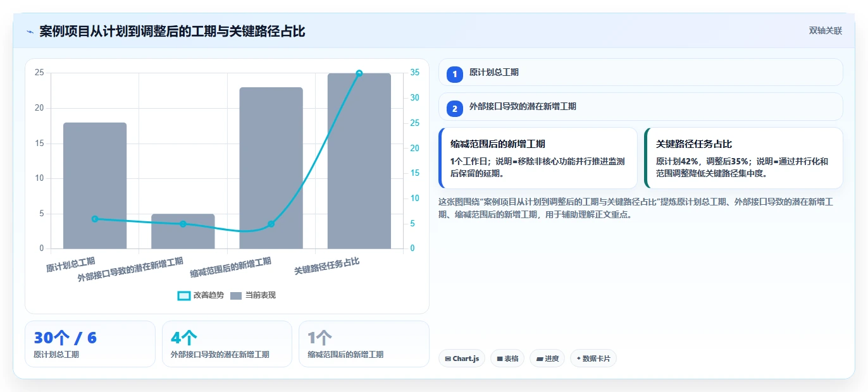Click the 30个 / 6 stat card

(x=90, y=344)
